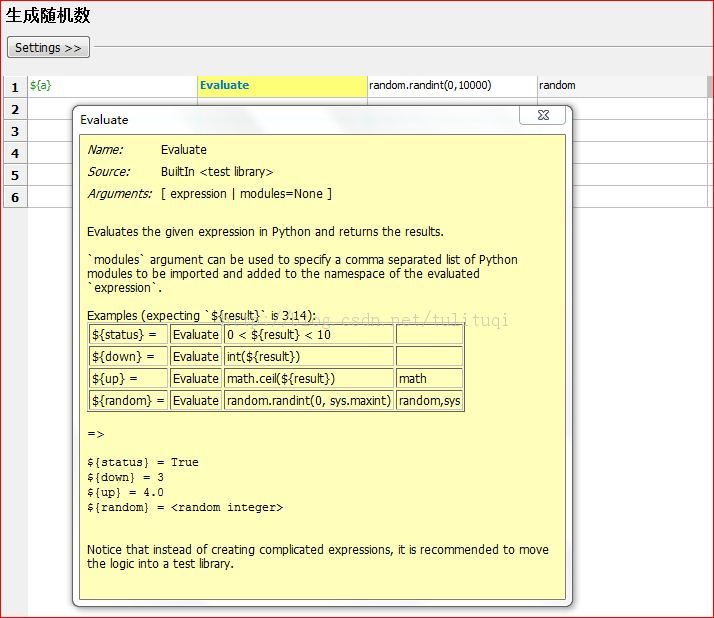The width and height of the screenshot is (714, 618).
Task: Click the ${status} = example cell
Action: 128,335
